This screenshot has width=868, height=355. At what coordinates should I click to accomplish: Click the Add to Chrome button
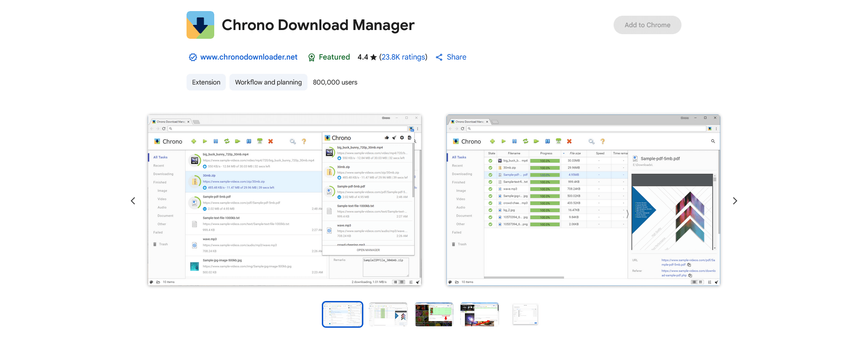tap(647, 25)
